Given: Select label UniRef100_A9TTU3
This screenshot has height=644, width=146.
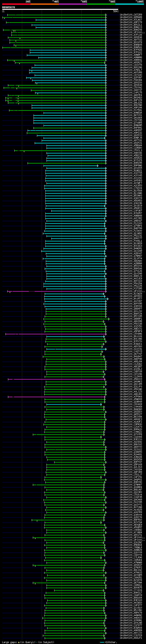Looking at the screenshot, I should click(x=131, y=40).
